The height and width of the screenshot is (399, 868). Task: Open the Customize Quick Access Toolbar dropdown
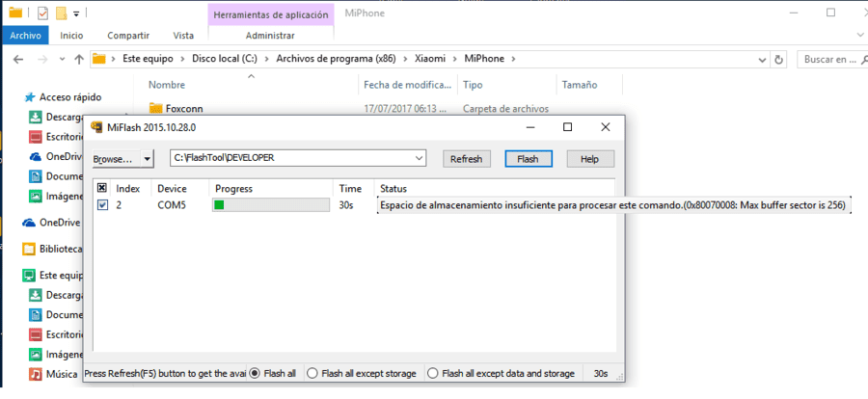76,13
